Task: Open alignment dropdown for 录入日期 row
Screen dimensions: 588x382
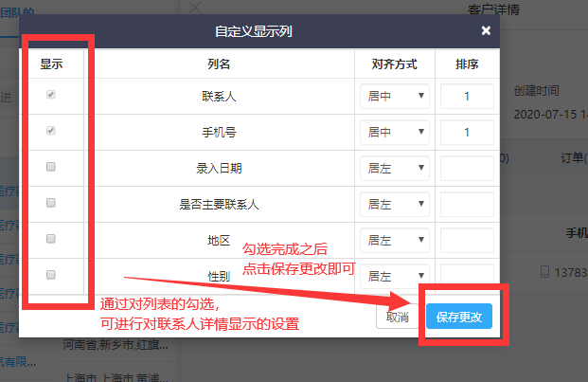Action: tap(395, 168)
